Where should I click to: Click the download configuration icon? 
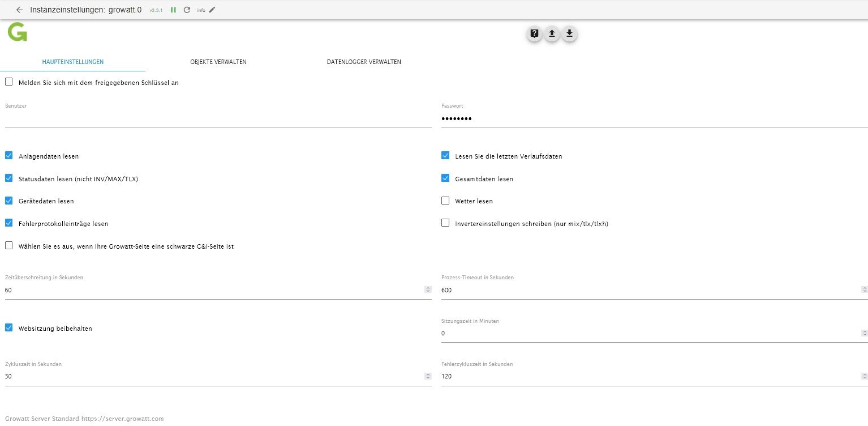570,34
